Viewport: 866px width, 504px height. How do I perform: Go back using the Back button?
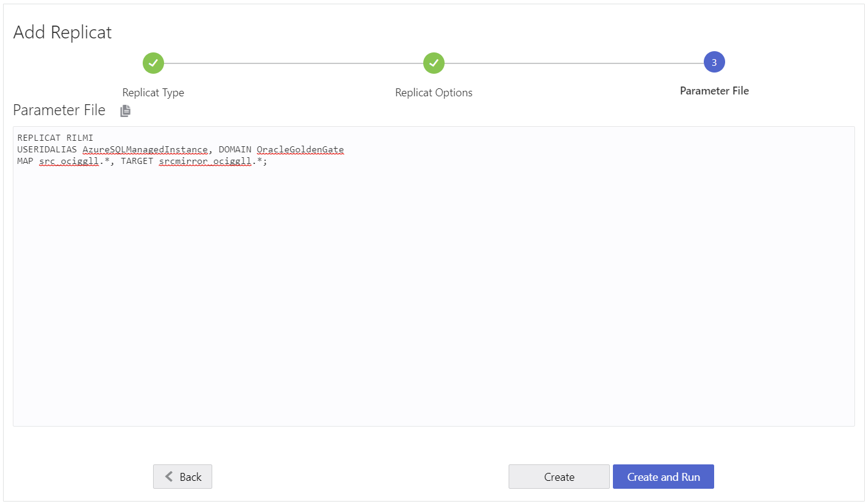pos(182,476)
